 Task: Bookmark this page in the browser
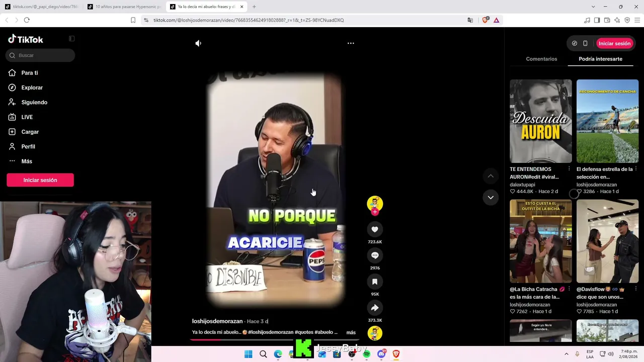[x=133, y=20]
